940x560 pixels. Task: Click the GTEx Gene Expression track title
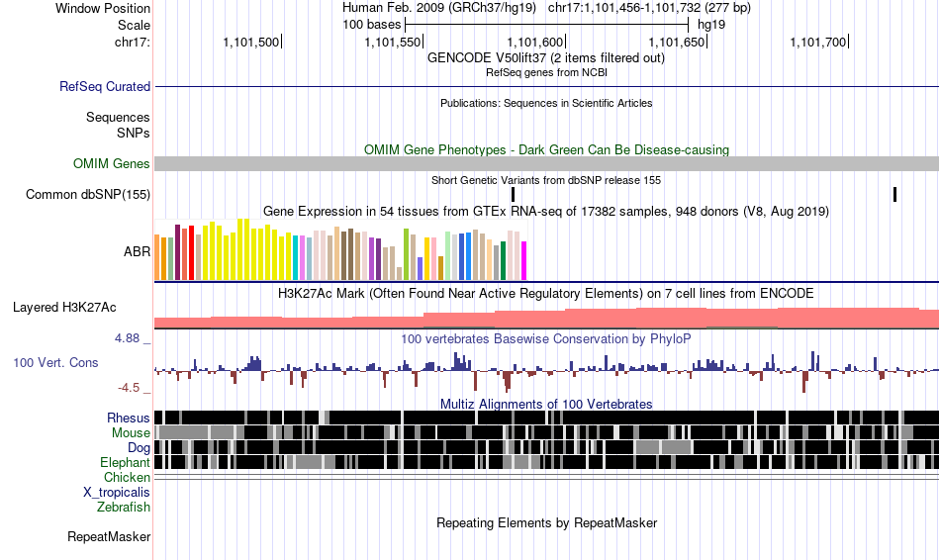[546, 211]
